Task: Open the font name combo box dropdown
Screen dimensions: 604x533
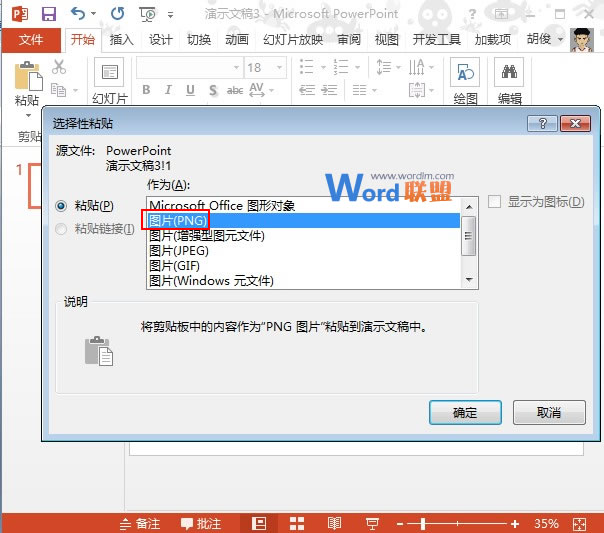Action: pos(237,67)
